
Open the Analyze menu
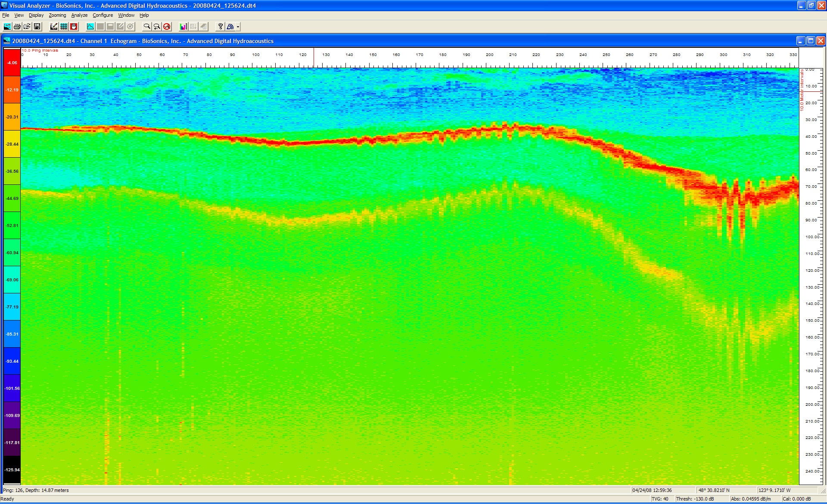tap(79, 15)
